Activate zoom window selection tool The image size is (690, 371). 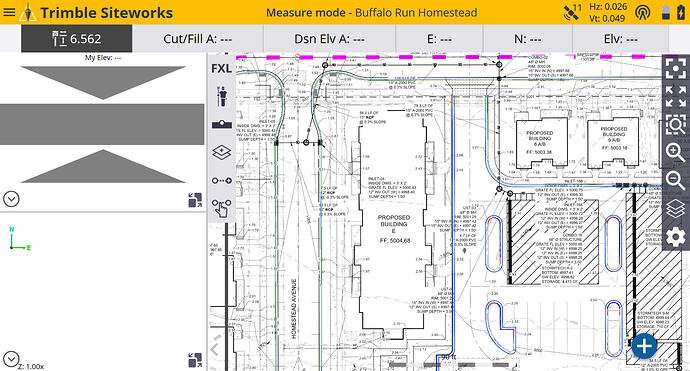coord(675,125)
